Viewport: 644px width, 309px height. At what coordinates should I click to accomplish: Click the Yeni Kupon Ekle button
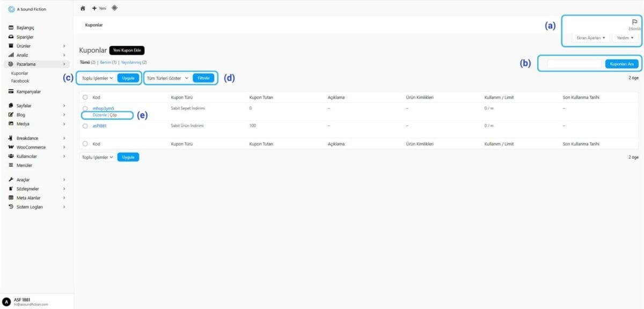click(x=127, y=50)
